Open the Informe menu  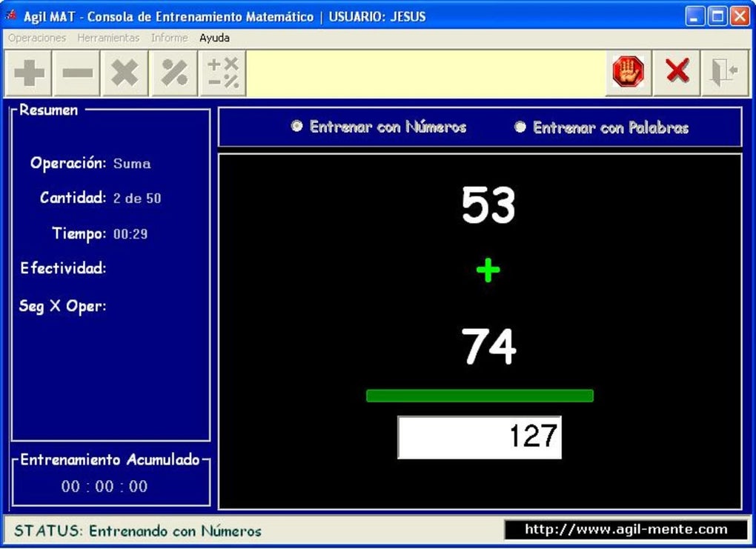point(170,38)
